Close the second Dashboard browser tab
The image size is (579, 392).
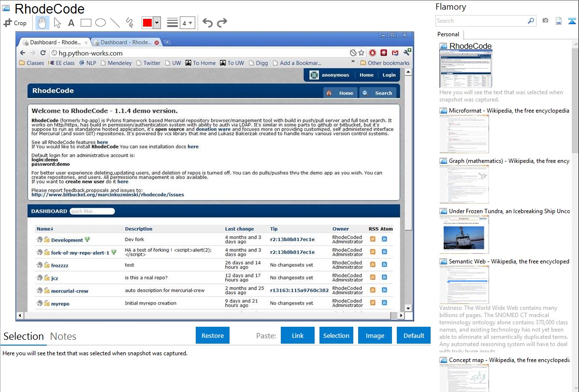point(157,43)
